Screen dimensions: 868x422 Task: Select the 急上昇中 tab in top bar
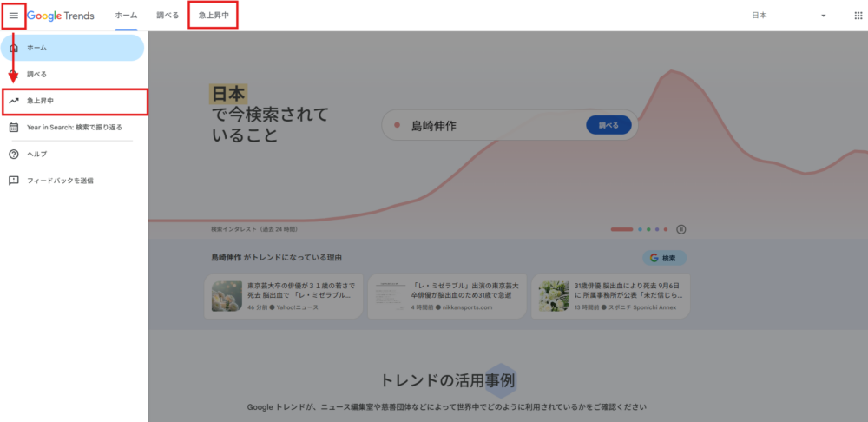[x=214, y=16]
